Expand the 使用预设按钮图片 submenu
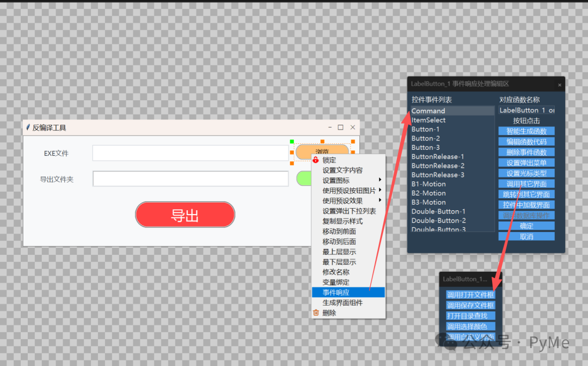 click(379, 190)
